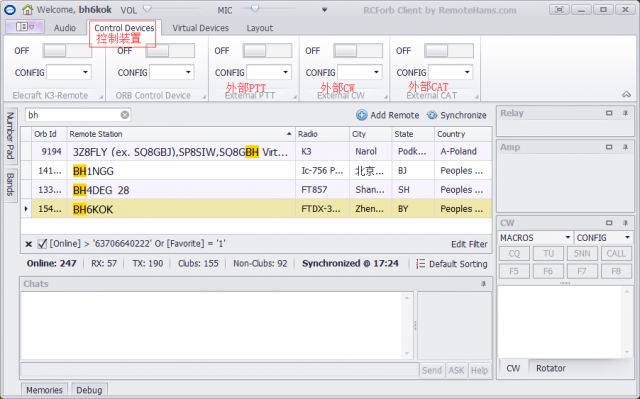Click the home icon beside Welcome
Viewport: 640px width, 399px height.
click(28, 9)
